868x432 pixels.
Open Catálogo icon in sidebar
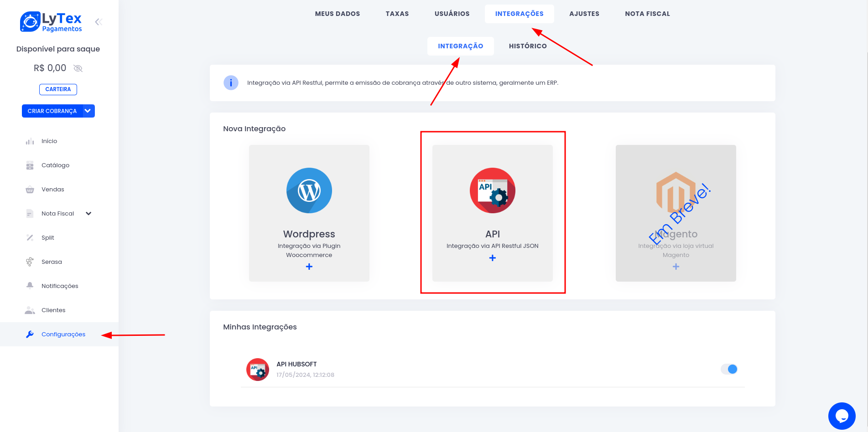point(30,165)
